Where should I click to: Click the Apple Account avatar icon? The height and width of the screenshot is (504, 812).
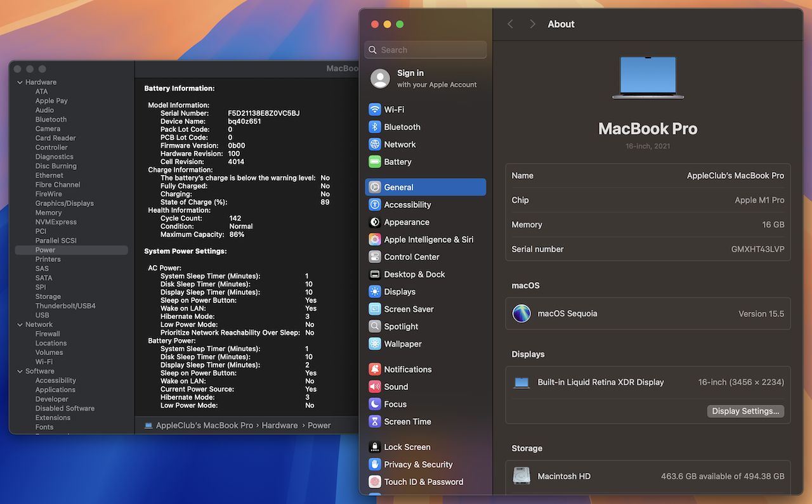pos(380,79)
